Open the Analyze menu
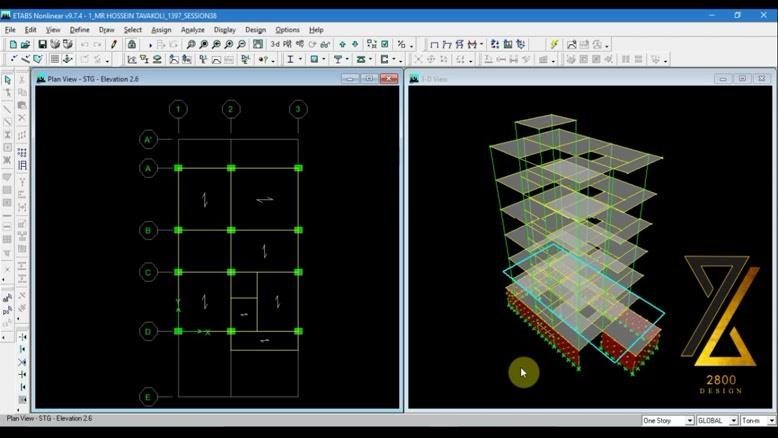This screenshot has height=438, width=778. pyautogui.click(x=192, y=30)
